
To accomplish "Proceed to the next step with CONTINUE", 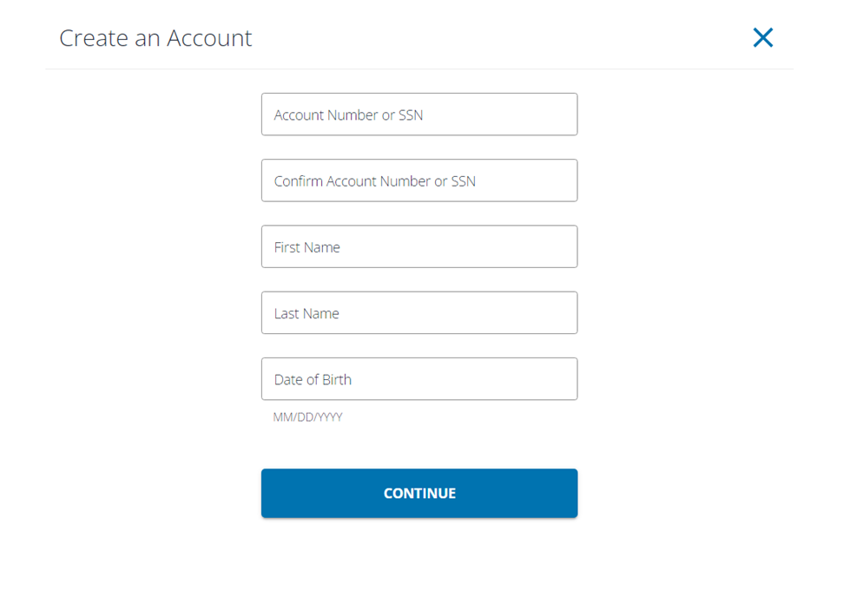I will coord(419,493).
